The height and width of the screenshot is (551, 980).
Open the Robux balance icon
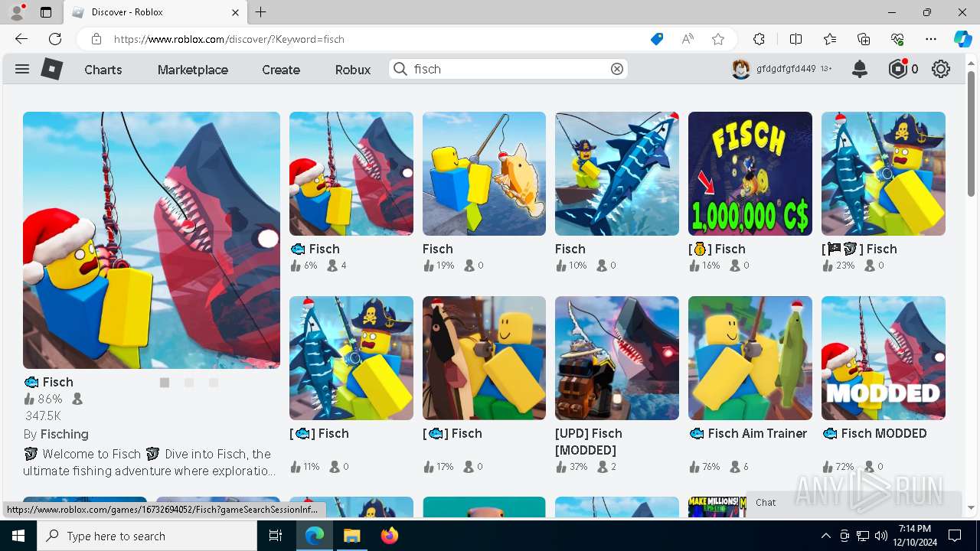898,69
